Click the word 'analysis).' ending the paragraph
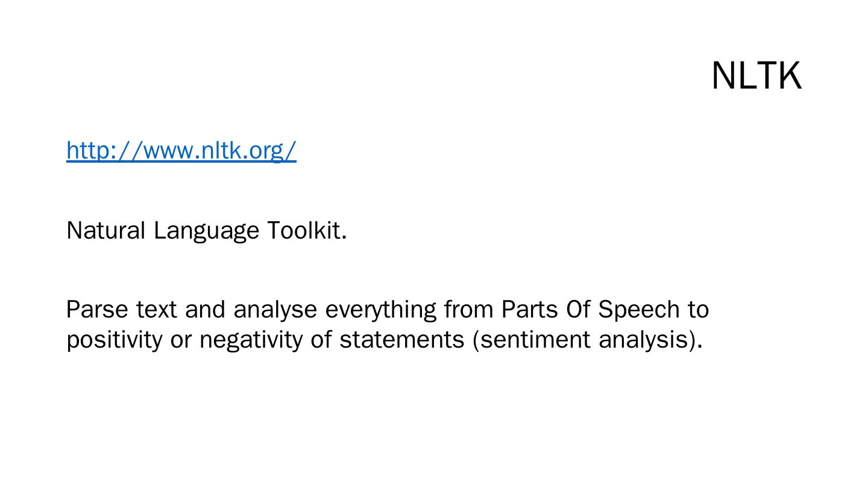Image resolution: width=868 pixels, height=488 pixels. (650, 340)
